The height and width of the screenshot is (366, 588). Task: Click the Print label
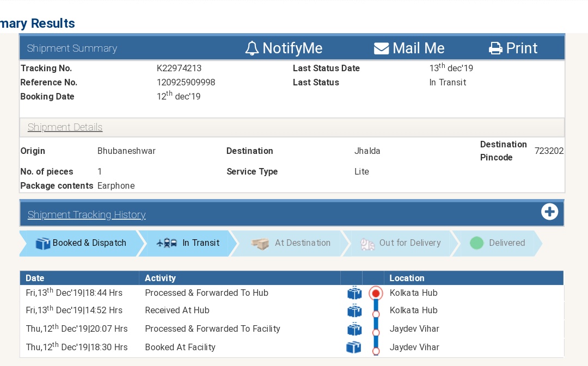coord(522,48)
